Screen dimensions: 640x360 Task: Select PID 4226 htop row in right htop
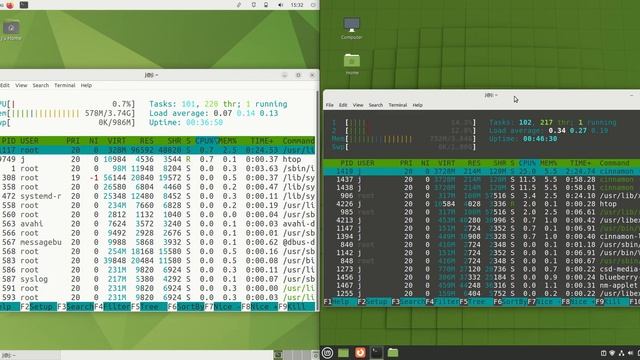[x=482, y=204]
